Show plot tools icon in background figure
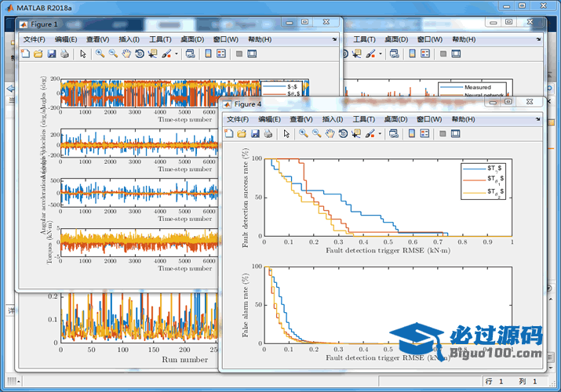561x392 pixels. point(456,54)
